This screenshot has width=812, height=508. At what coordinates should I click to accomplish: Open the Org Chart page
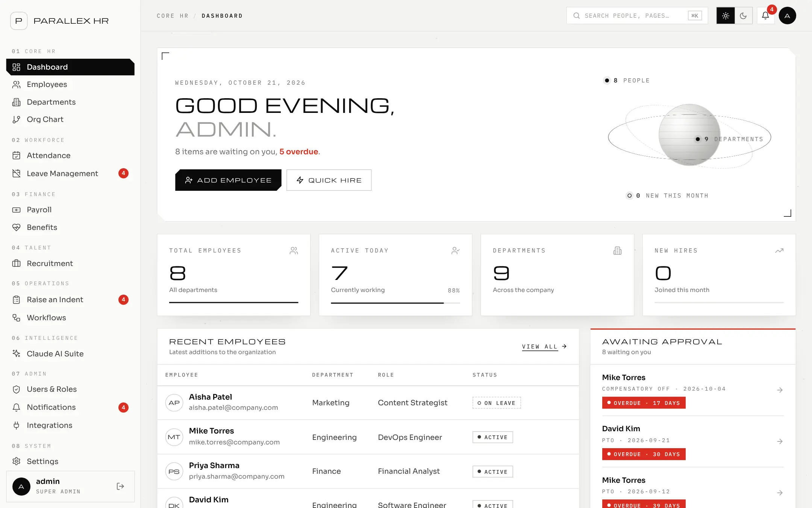pyautogui.click(x=70, y=119)
